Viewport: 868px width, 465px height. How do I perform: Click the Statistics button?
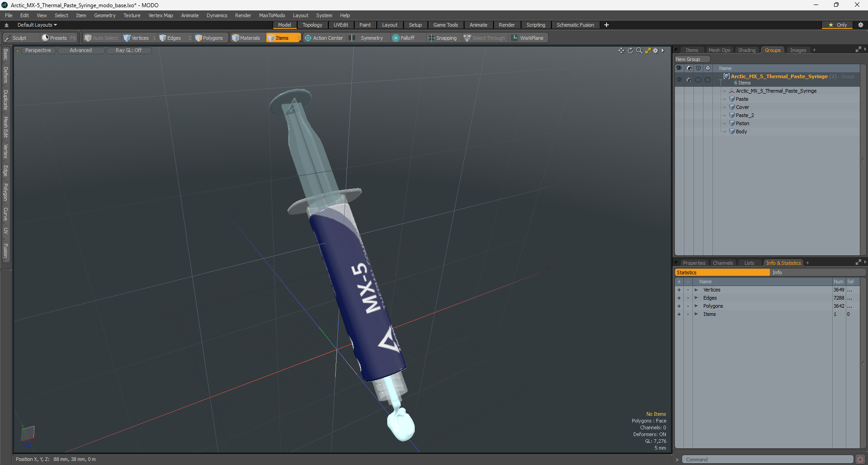(x=722, y=272)
